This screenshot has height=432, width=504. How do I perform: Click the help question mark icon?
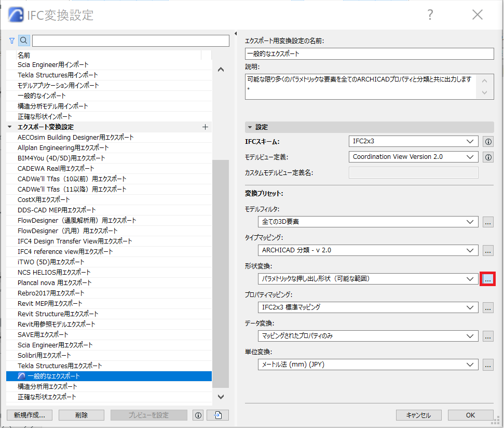tap(430, 15)
